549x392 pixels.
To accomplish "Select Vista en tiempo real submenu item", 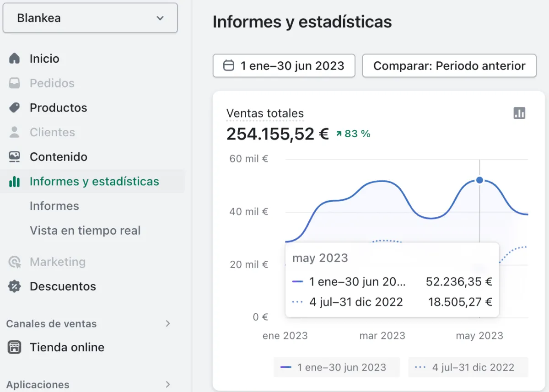I will 85,231.
